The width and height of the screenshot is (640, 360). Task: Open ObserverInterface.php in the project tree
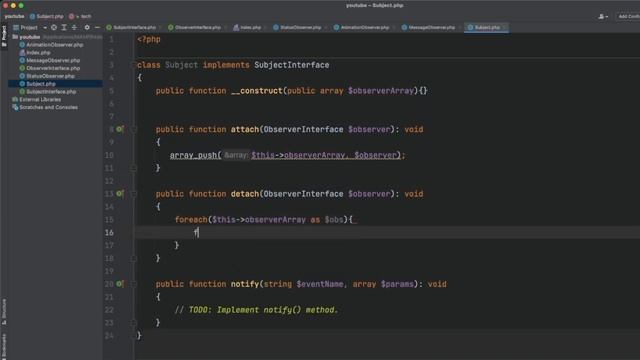(x=53, y=68)
